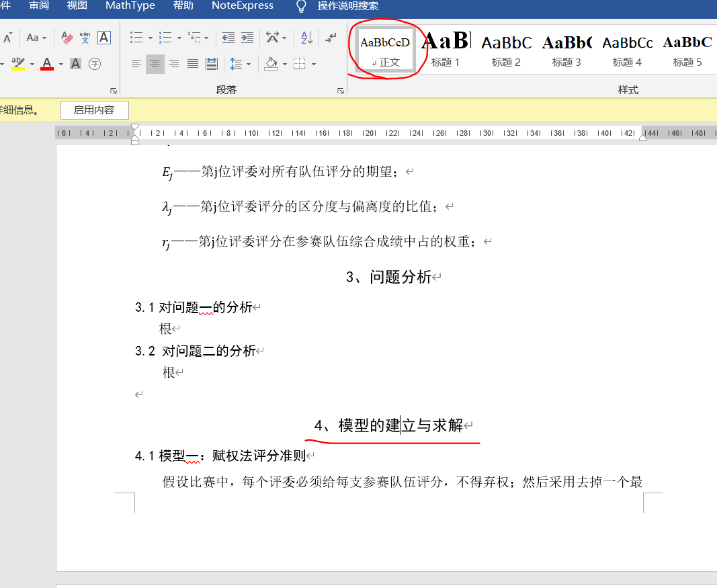
Task: Apply character border to text
Action: pos(104,38)
